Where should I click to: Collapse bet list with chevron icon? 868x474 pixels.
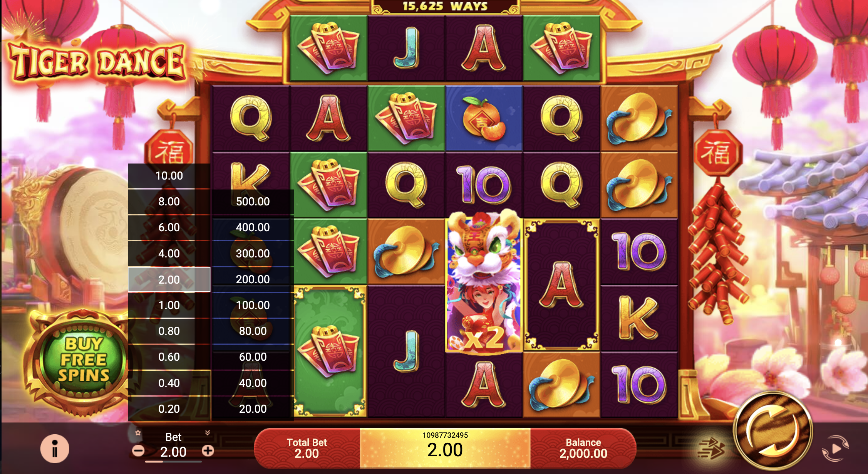tap(208, 433)
